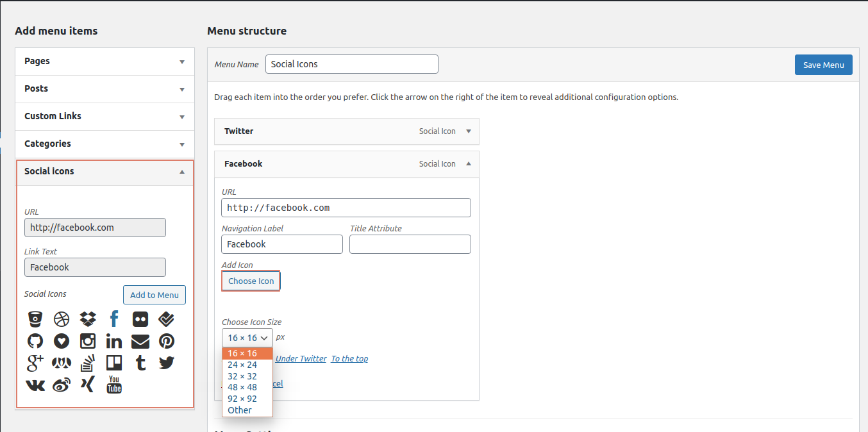Select the Tumblr icon
Viewport: 868px width, 432px height.
[140, 363]
